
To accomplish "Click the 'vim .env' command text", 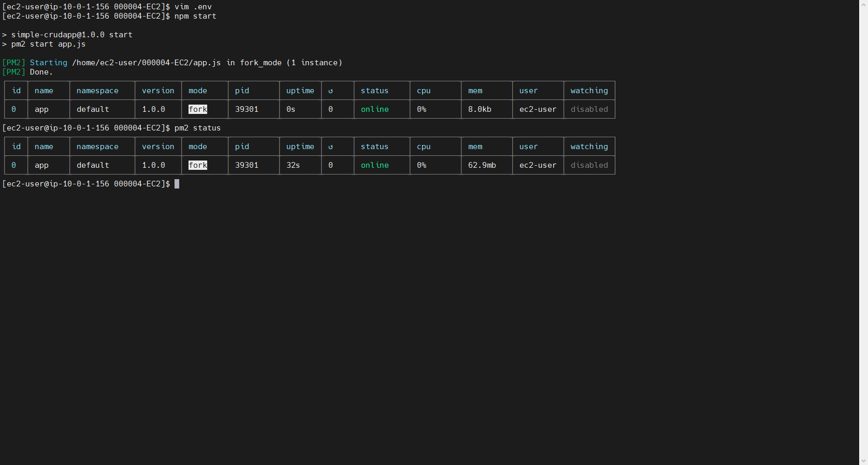I will click(x=193, y=7).
